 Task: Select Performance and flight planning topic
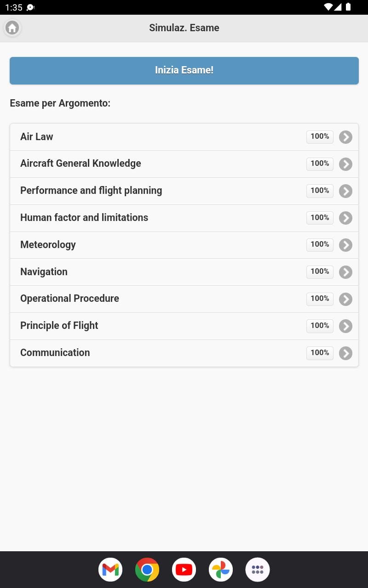click(184, 191)
